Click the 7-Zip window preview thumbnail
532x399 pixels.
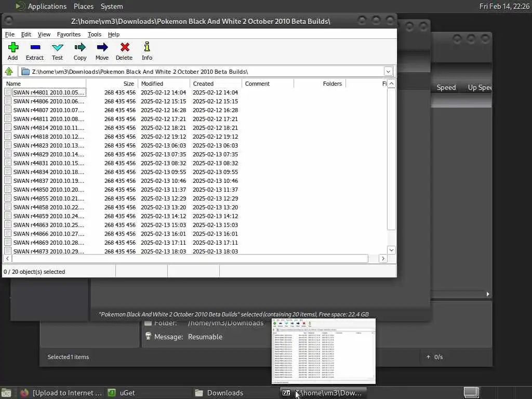tap(324, 351)
